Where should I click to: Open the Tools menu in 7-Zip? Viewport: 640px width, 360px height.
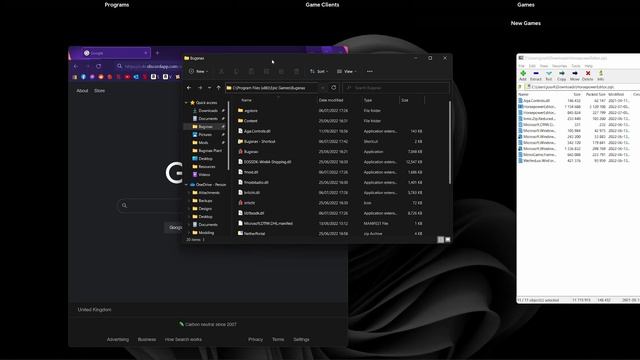(x=576, y=66)
